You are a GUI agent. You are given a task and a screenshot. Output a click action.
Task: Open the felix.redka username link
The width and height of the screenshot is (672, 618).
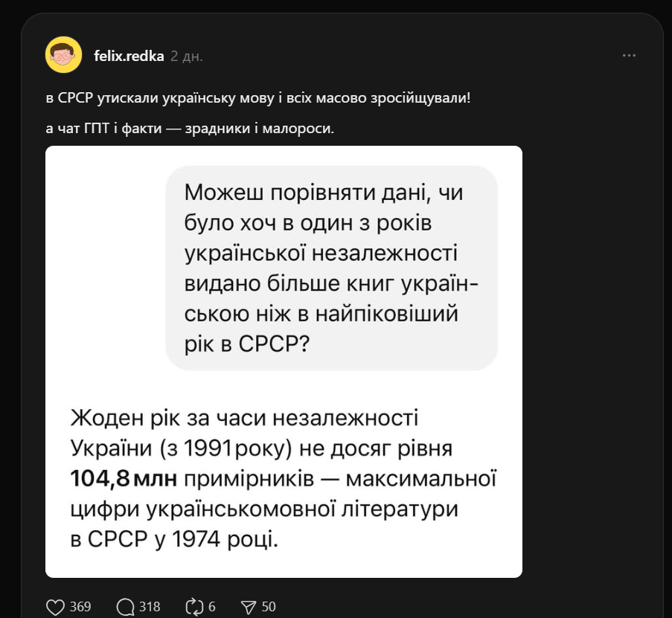point(129,56)
